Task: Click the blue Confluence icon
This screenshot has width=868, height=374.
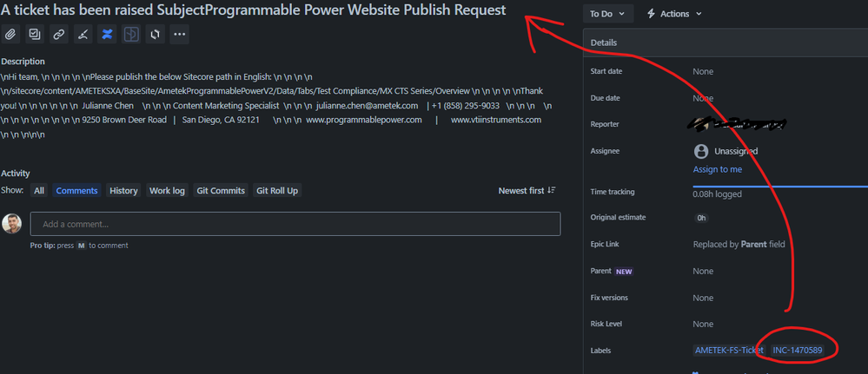Action: [107, 35]
